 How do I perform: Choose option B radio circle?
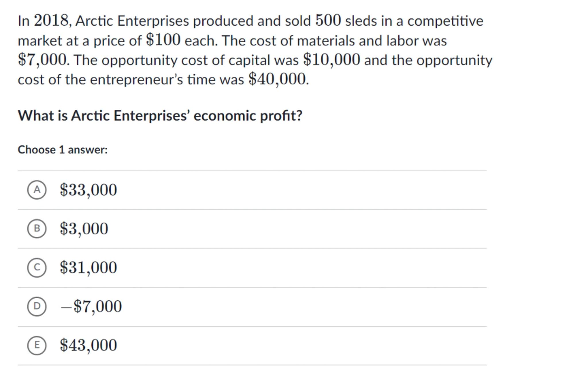click(37, 229)
